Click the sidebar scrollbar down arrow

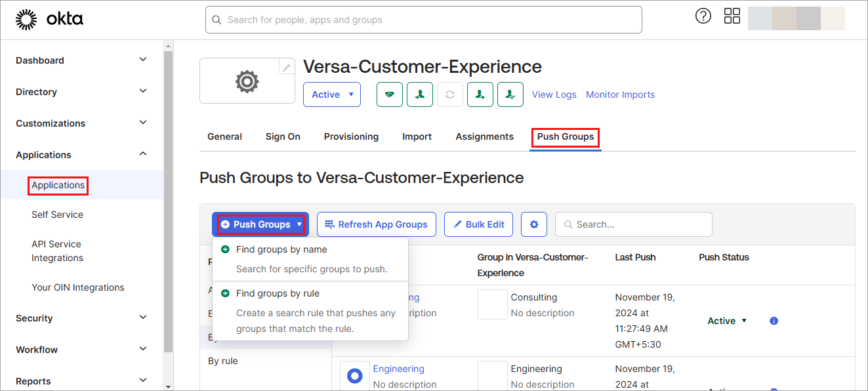[x=168, y=386]
